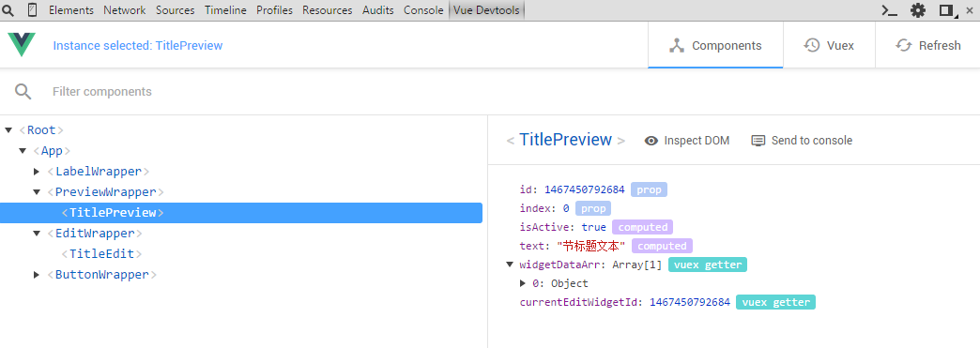The width and height of the screenshot is (980, 348).
Task: Toggle the device mode phone icon
Action: point(33,10)
